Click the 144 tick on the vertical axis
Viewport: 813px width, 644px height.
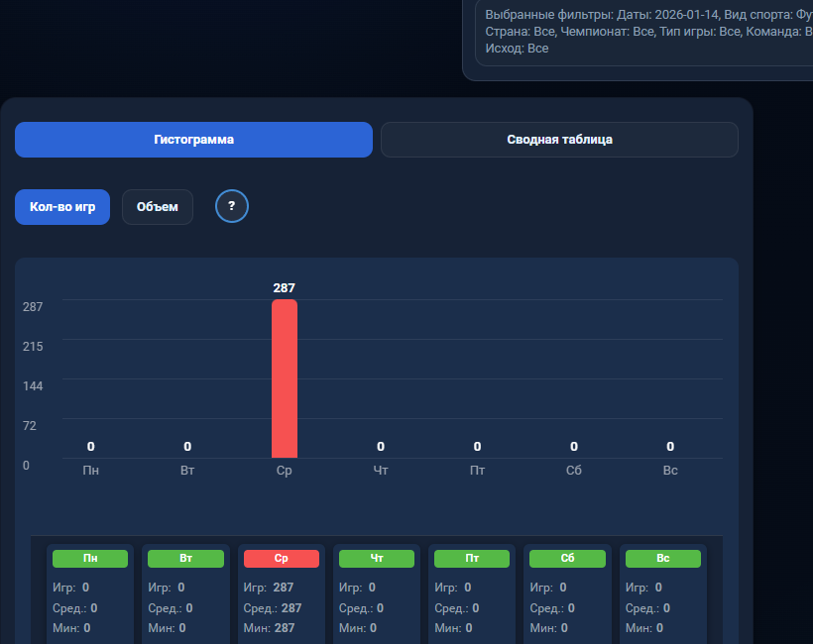coord(33,386)
